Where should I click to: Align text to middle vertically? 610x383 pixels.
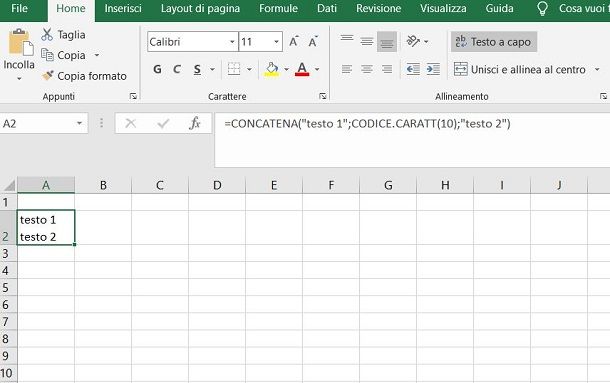[366, 41]
